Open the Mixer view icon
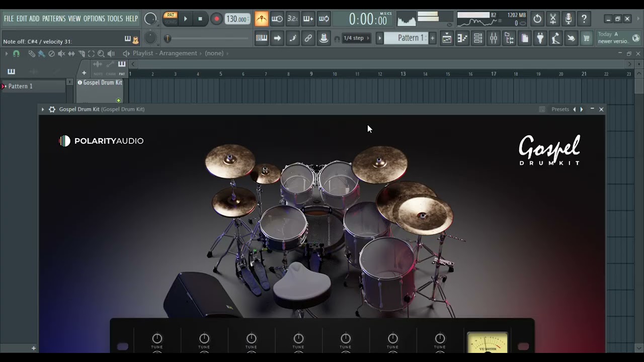Viewport: 644px width, 362px height. pos(494,38)
